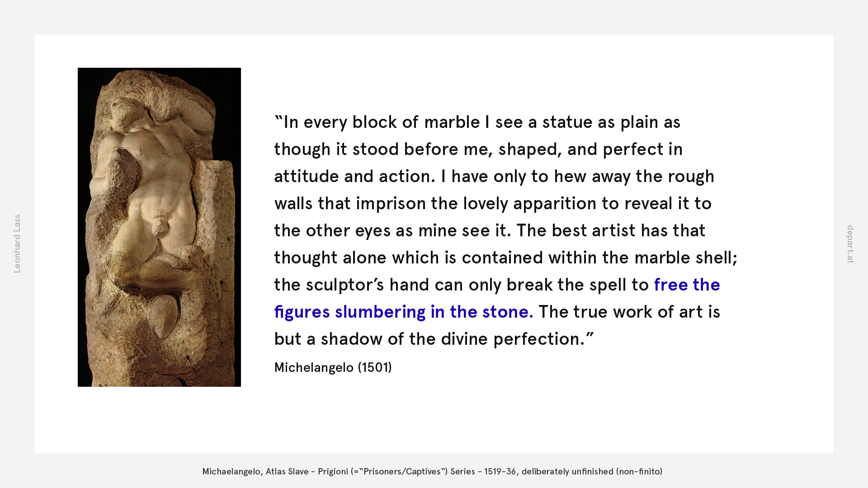Click the Leonhard Lass vertical label
The image size is (868, 488).
(17, 244)
